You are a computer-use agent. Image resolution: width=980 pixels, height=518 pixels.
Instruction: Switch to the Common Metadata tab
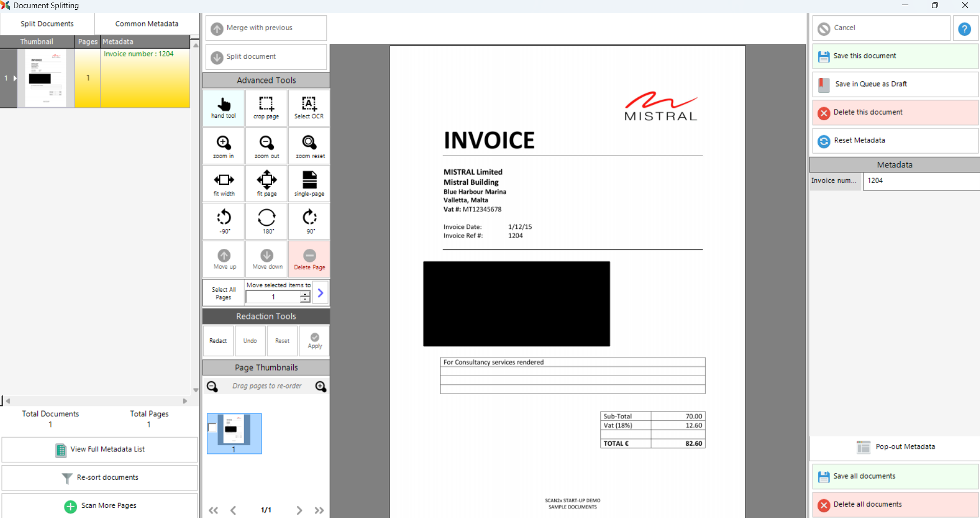(x=146, y=24)
